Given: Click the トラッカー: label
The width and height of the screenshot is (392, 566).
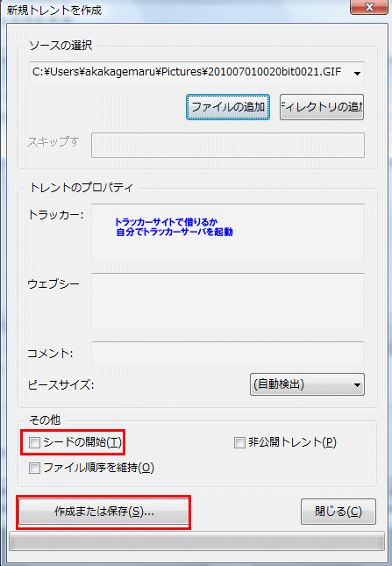Looking at the screenshot, I should pyautogui.click(x=56, y=215).
